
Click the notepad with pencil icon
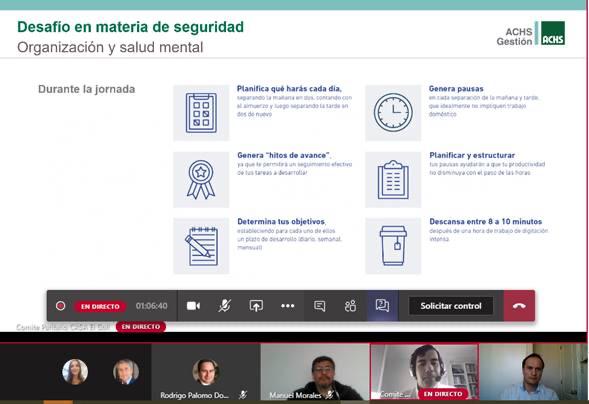pos(201,246)
